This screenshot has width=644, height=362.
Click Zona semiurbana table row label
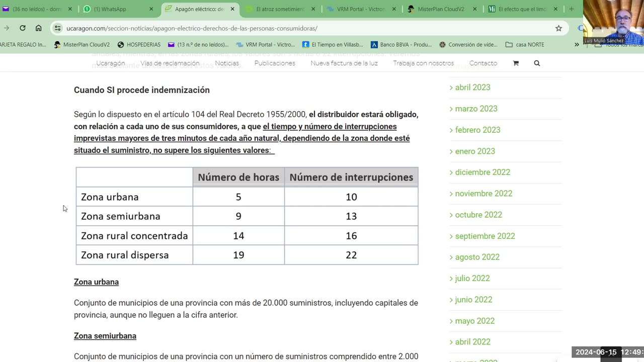121,216
